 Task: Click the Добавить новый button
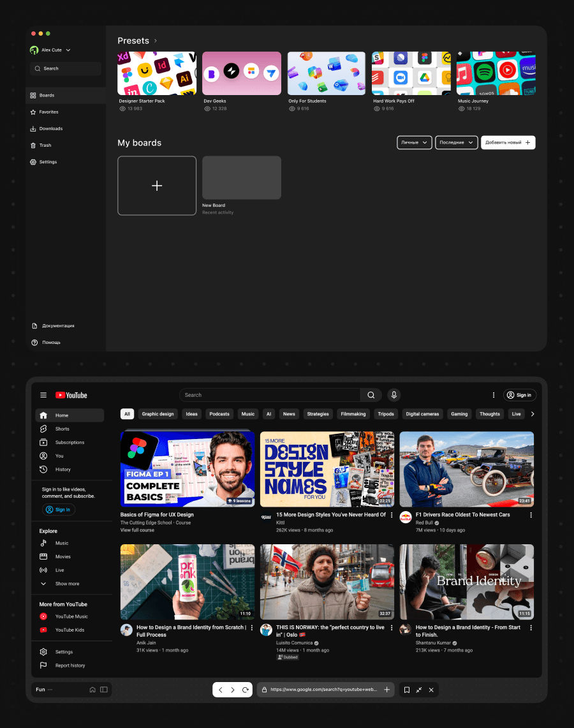(508, 142)
